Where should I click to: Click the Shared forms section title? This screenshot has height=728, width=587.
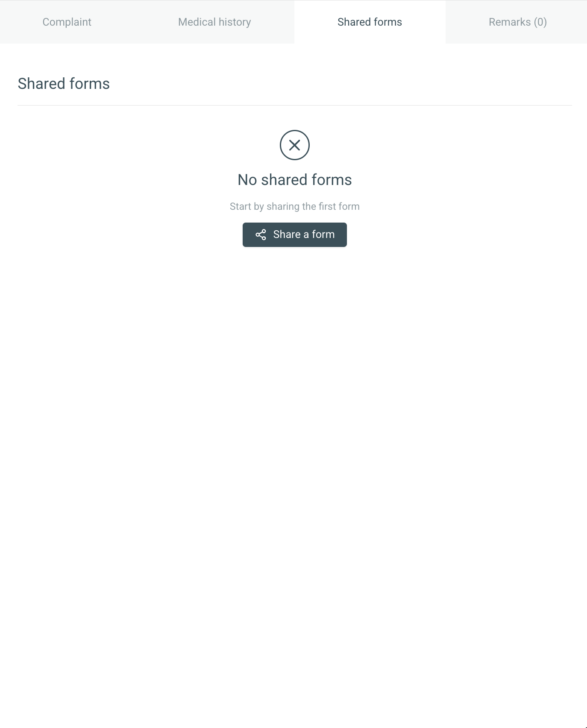point(64,84)
